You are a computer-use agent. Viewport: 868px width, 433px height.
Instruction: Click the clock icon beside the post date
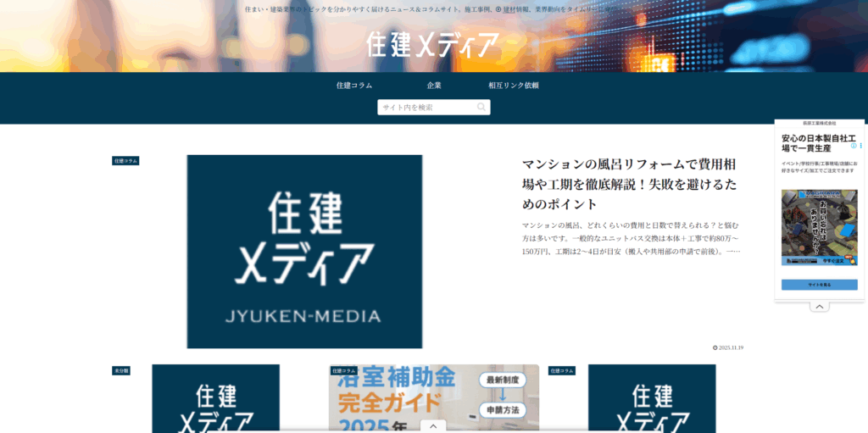[715, 347]
